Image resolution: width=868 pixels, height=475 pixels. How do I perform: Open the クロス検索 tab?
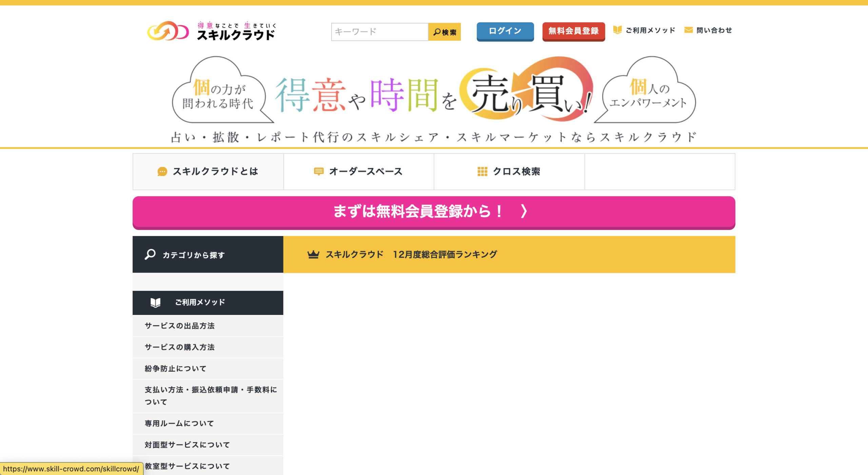(509, 172)
